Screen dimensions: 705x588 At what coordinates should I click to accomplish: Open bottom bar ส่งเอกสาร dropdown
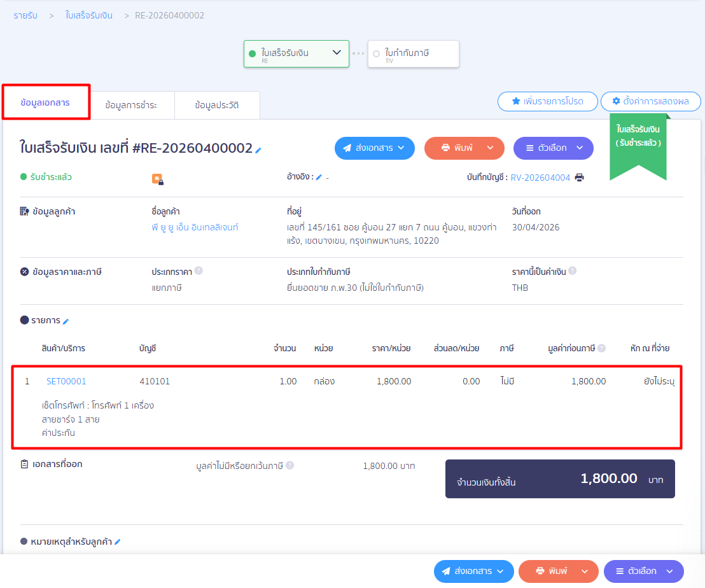474,571
